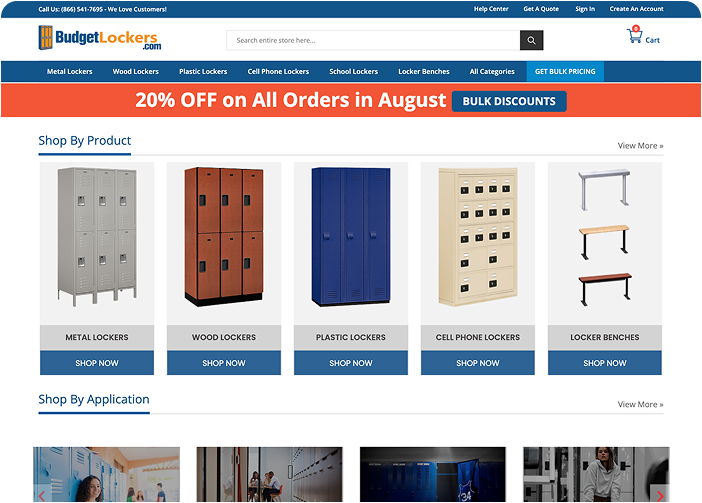The width and height of the screenshot is (702, 503).
Task: Click Shop Now under Cell Phone Lockers
Action: coord(478,363)
